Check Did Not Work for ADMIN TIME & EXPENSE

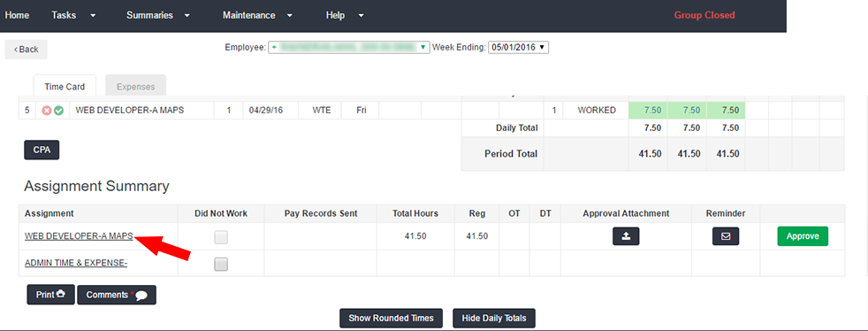(x=221, y=264)
